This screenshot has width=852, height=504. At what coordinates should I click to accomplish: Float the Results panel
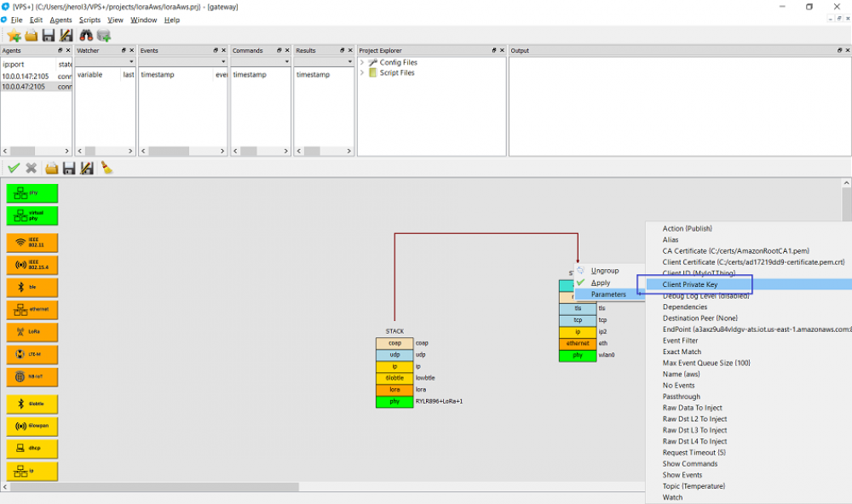[x=342, y=50]
